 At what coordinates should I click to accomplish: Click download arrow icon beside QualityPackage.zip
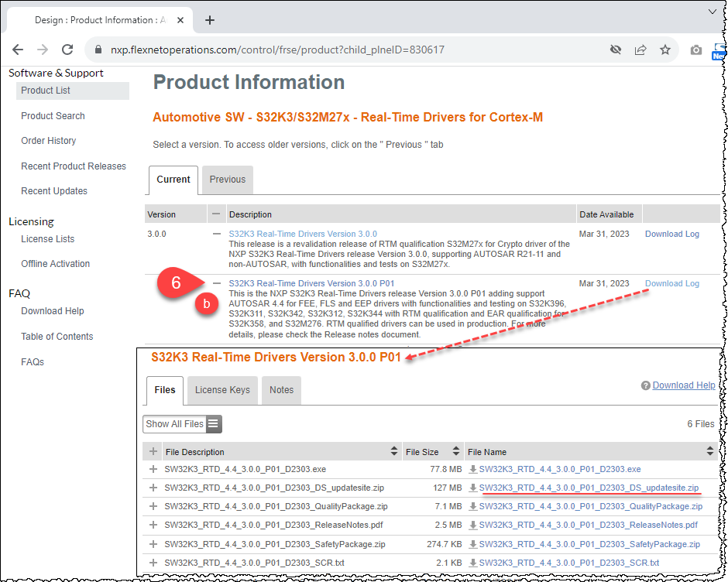(x=472, y=506)
